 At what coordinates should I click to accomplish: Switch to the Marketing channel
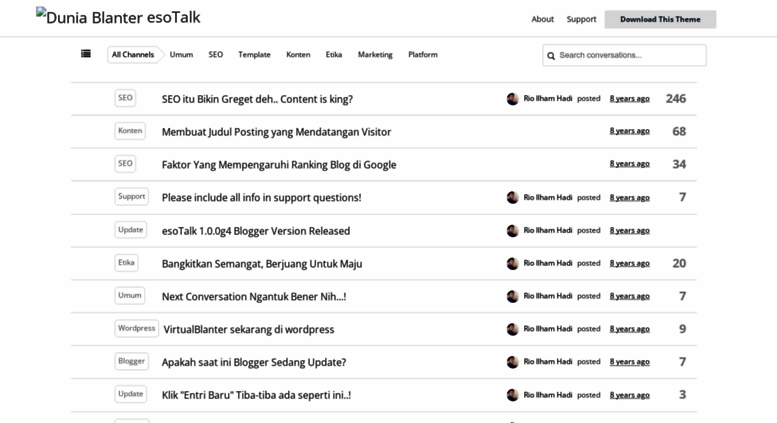click(x=375, y=54)
